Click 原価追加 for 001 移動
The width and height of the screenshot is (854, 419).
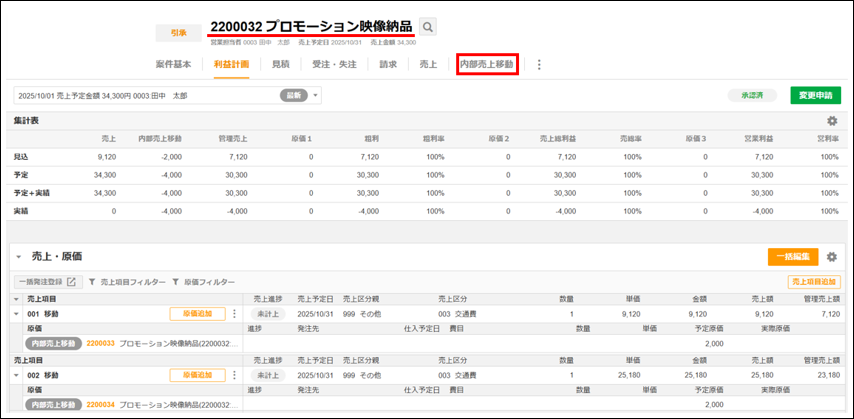coord(197,314)
